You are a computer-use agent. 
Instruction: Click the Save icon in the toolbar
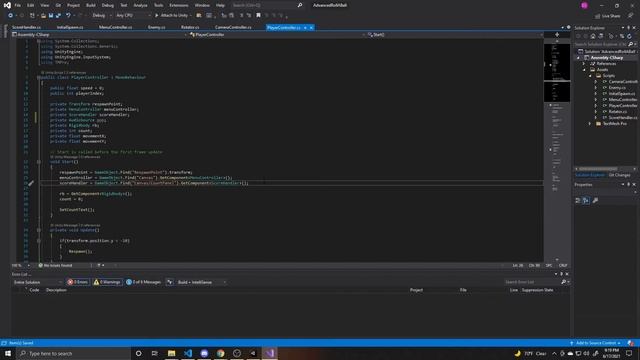point(51,16)
